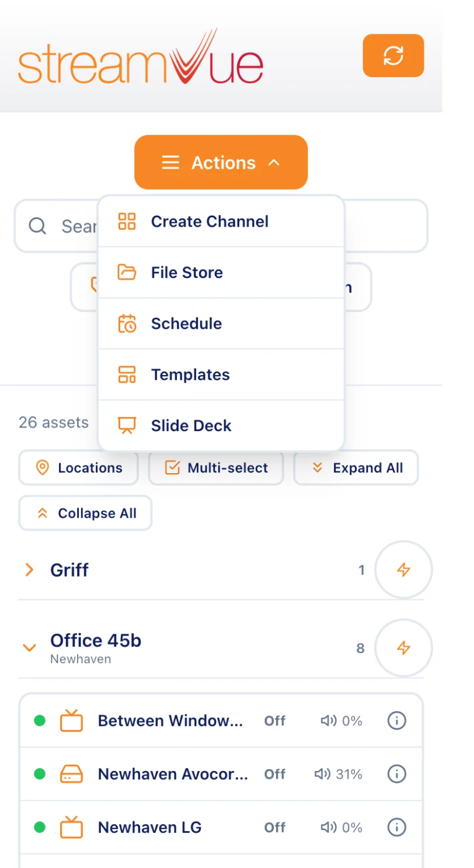Click Newhaven Avocor Off status label
474x868 pixels.
coord(275,774)
